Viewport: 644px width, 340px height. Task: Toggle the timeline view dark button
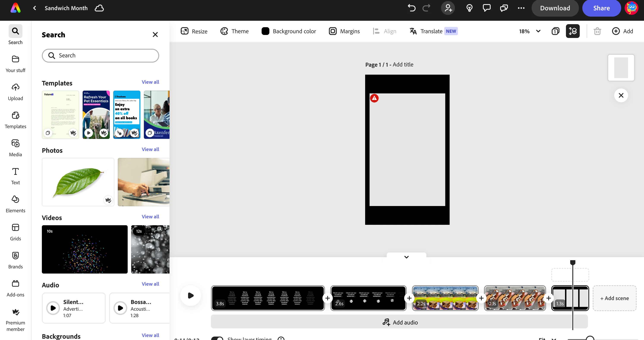click(572, 31)
